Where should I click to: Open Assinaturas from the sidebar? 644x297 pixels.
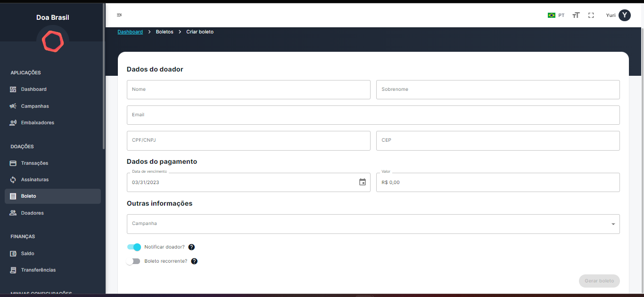click(35, 180)
